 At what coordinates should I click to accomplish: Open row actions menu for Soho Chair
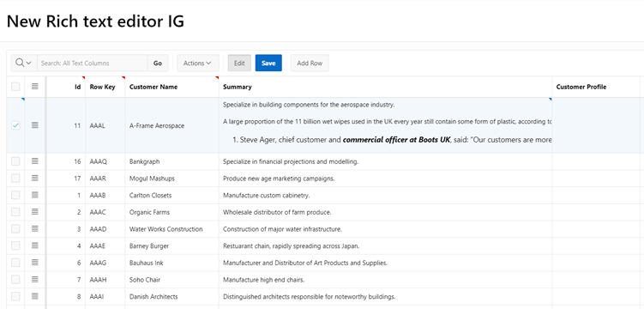35,279
